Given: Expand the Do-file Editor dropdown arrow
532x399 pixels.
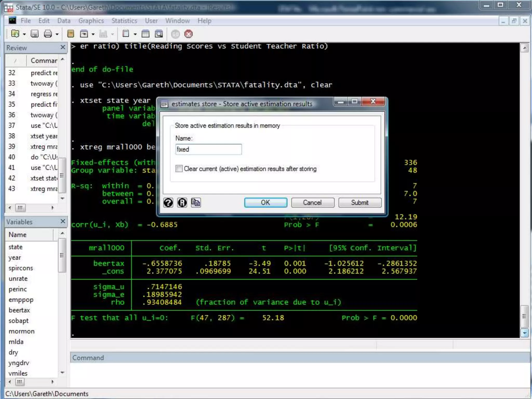Looking at the screenshot, I should pos(135,34).
